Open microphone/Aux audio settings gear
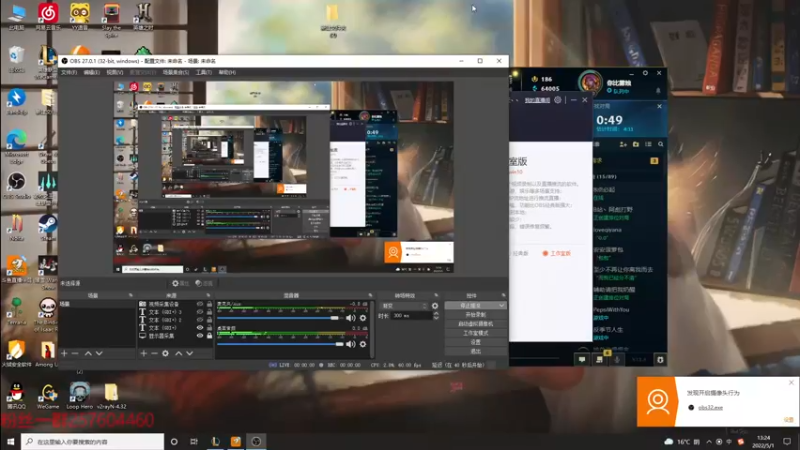Image resolution: width=800 pixels, height=450 pixels. coord(363,318)
